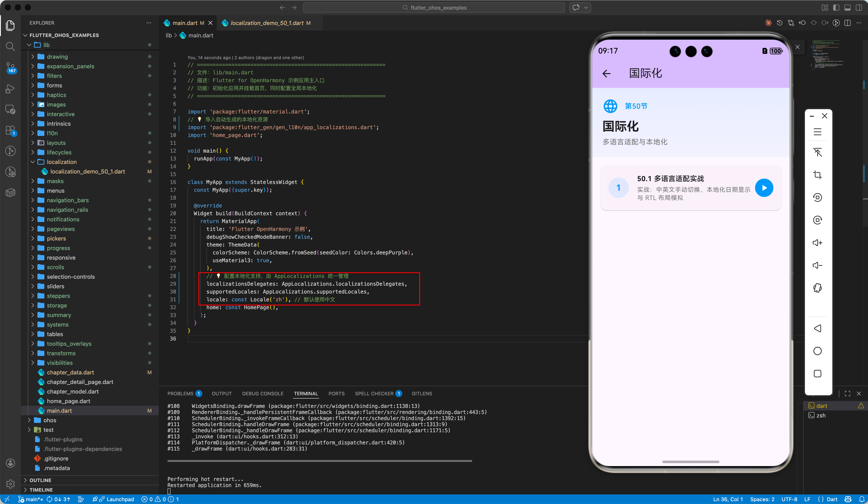Screen dimensions: 868x504
Task: Open the Extensions view icon
Action: 10,130
